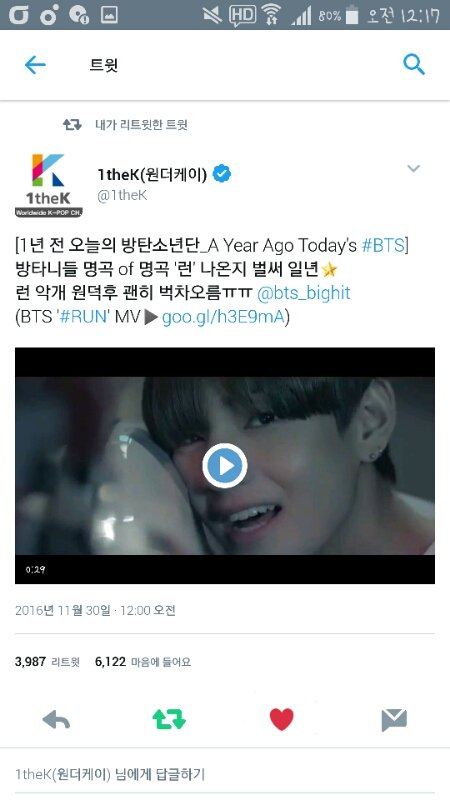Expand tweet options chevron menu

[x=413, y=168]
